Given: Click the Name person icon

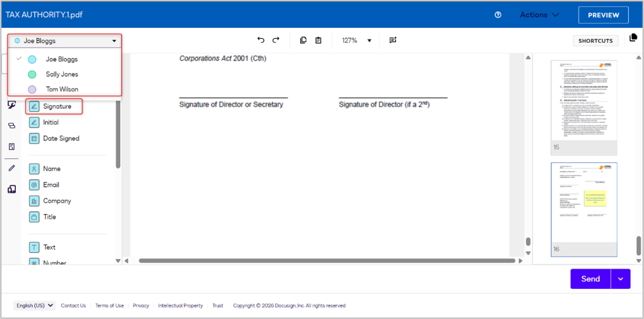Looking at the screenshot, I should 34,169.
